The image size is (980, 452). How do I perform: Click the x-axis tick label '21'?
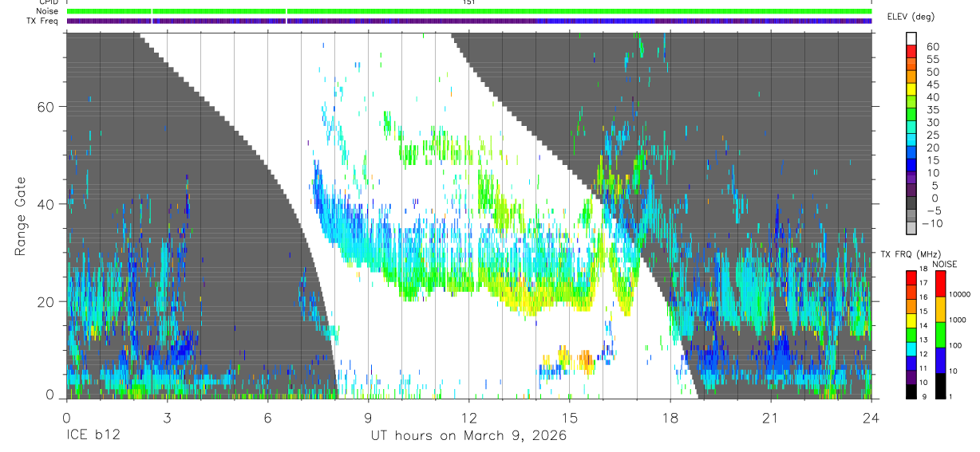pyautogui.click(x=771, y=418)
